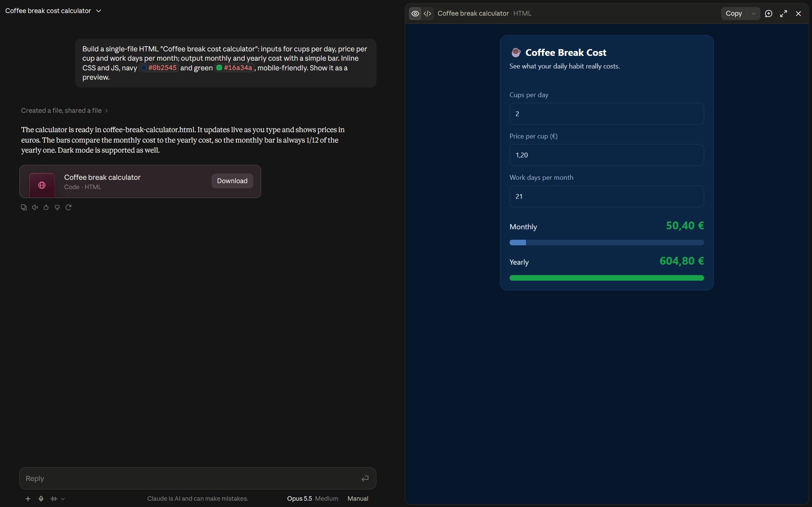The height and width of the screenshot is (507, 812).
Task: Switch to code view
Action: 427,13
